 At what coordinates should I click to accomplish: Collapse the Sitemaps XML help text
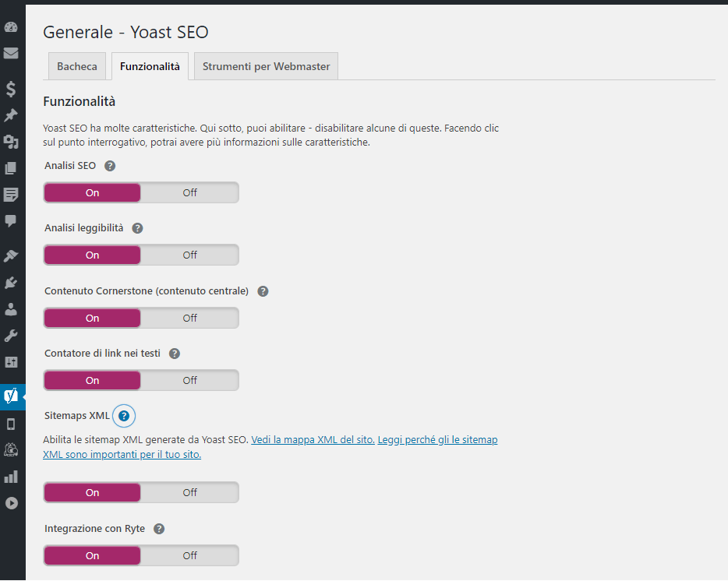tap(124, 416)
